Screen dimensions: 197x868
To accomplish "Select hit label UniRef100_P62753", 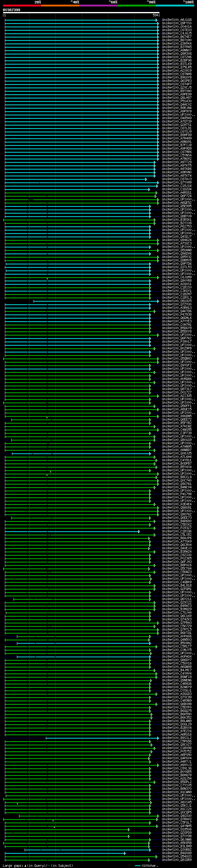I will click(177, 226).
